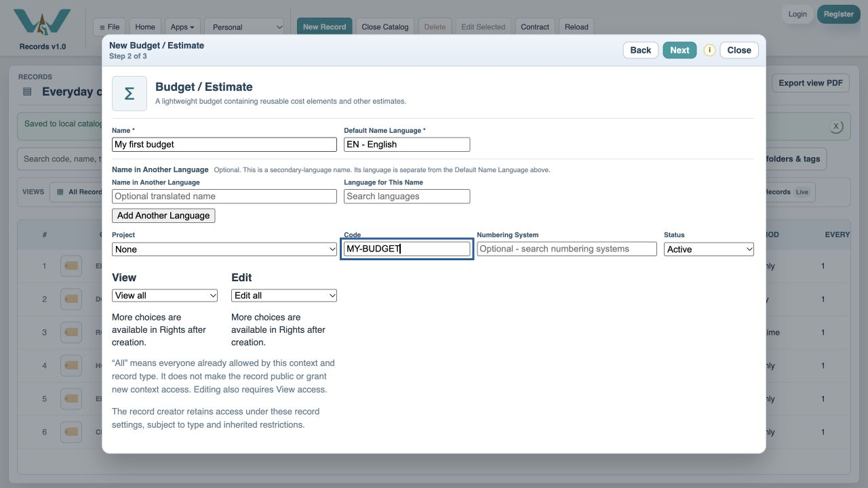Click the Register button
This screenshot has height=488, width=868.
(839, 14)
